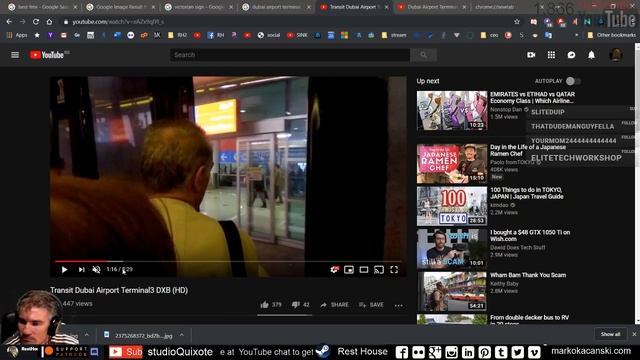Open the ceo bookmark folder
640x360 pixels.
click(489, 35)
